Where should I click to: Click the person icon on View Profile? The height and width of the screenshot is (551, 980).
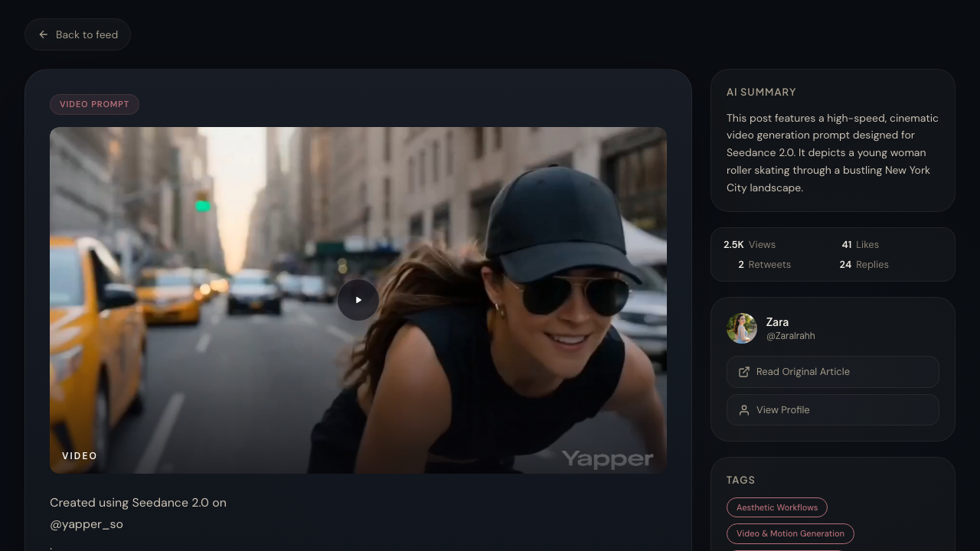(743, 409)
